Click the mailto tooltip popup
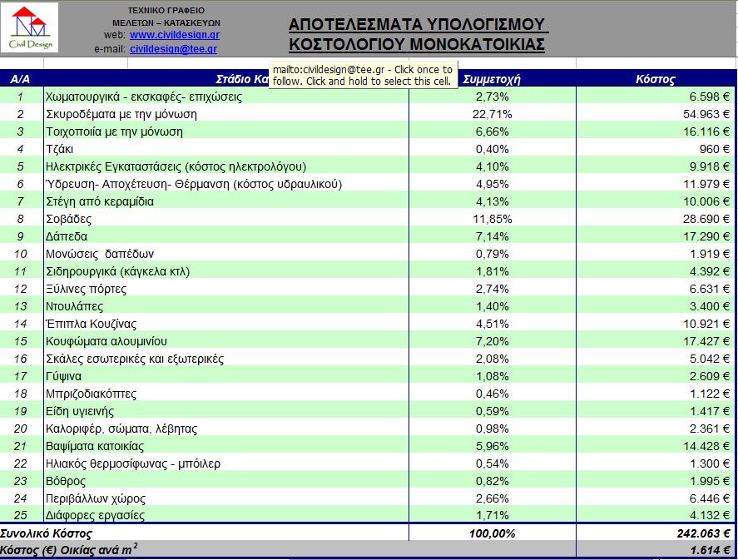Image resolution: width=738 pixels, height=560 pixels. 363,75
